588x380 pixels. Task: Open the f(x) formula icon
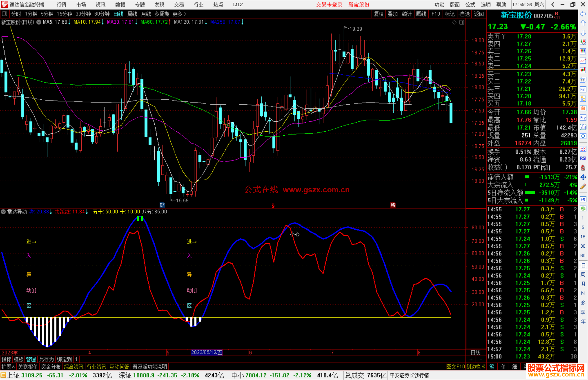583,127
